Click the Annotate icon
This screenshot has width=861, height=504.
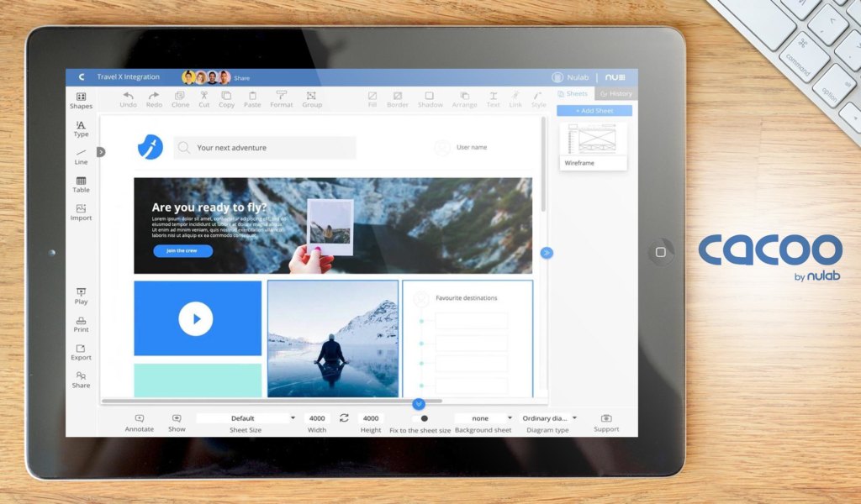[140, 418]
